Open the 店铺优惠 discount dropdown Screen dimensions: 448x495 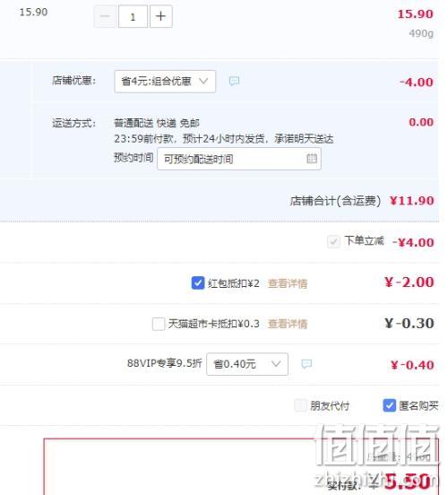point(165,82)
